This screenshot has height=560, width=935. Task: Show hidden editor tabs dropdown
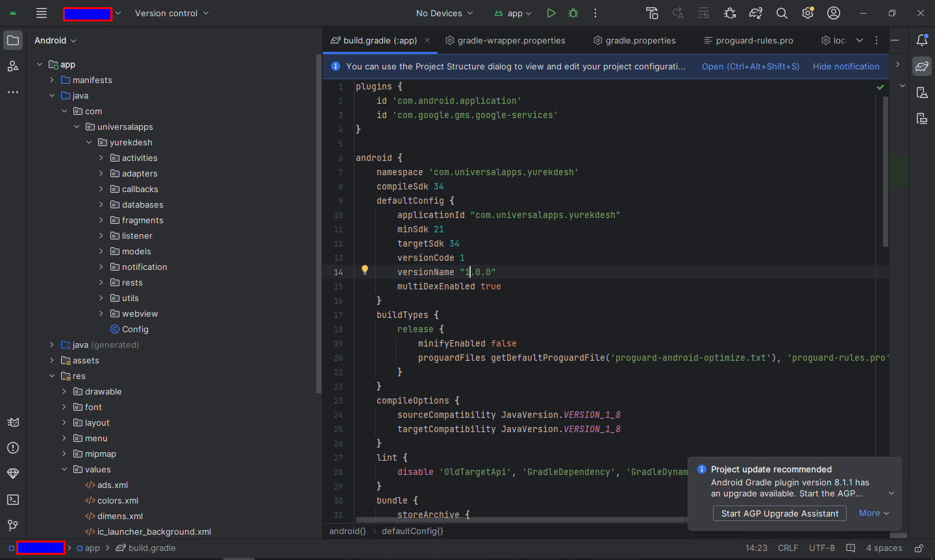860,40
